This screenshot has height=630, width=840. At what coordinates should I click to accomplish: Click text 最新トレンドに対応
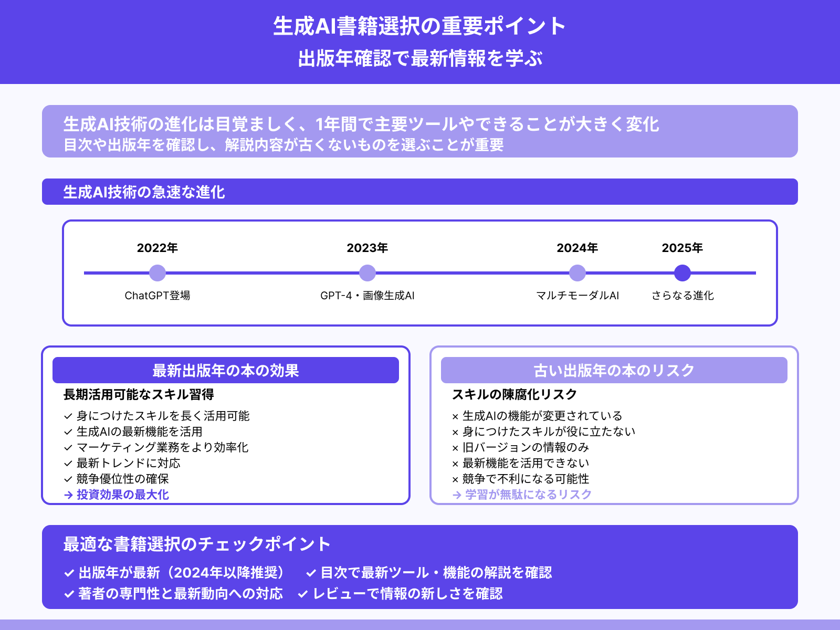pos(129,463)
